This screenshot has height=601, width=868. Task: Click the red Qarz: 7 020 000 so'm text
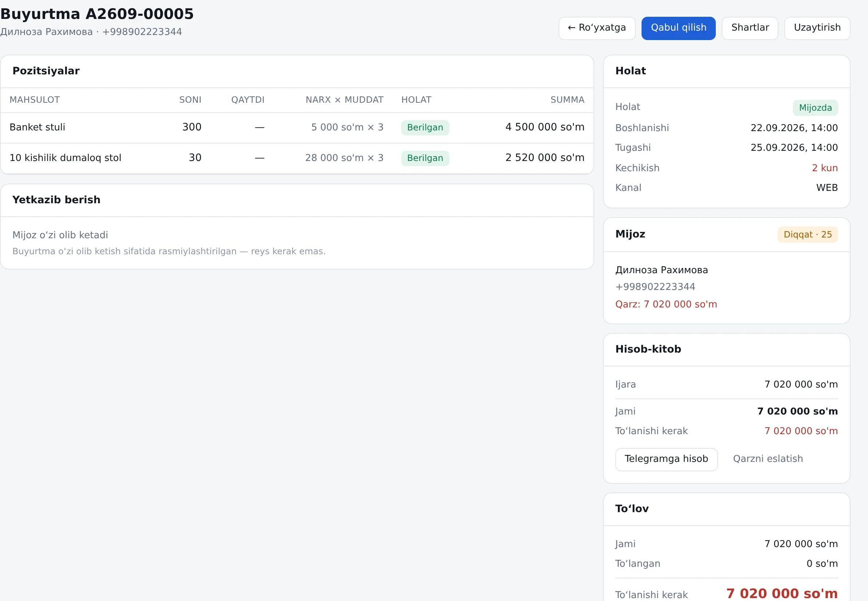(x=666, y=304)
